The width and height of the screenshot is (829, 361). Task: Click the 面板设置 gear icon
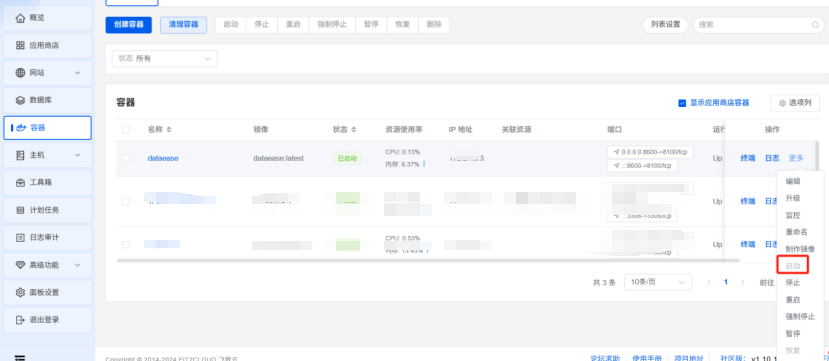[x=21, y=292]
